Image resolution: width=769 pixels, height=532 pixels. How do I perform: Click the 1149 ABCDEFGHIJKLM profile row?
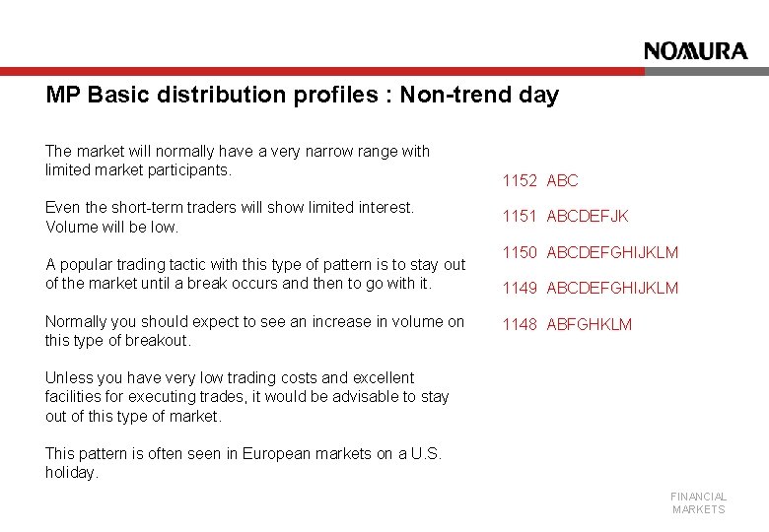pos(590,288)
